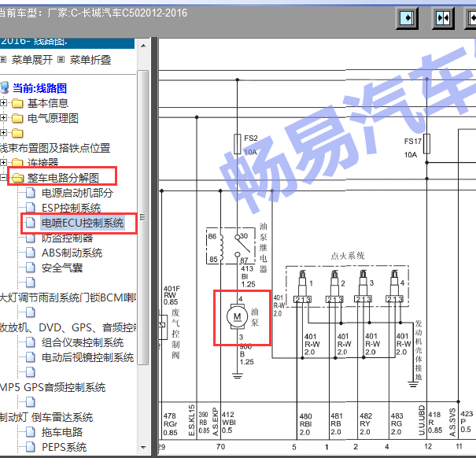Click the 点火系统 label in diagram
The height and width of the screenshot is (458, 476).
tap(348, 256)
